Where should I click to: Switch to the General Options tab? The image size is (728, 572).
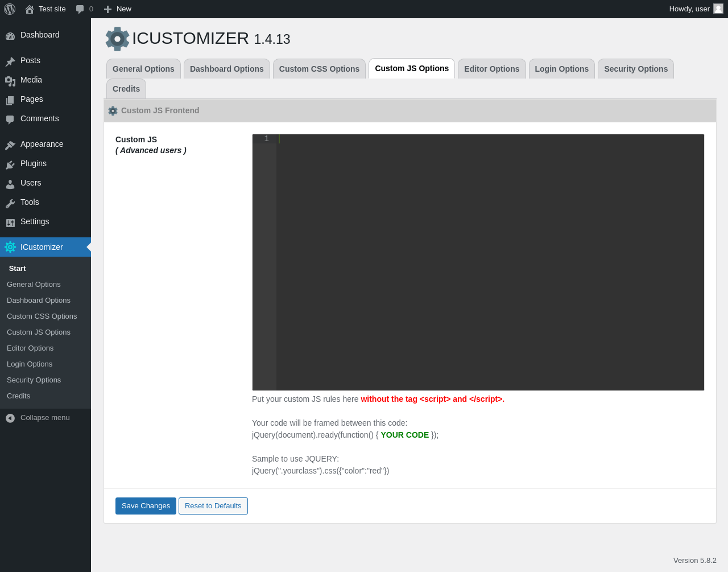tap(143, 69)
